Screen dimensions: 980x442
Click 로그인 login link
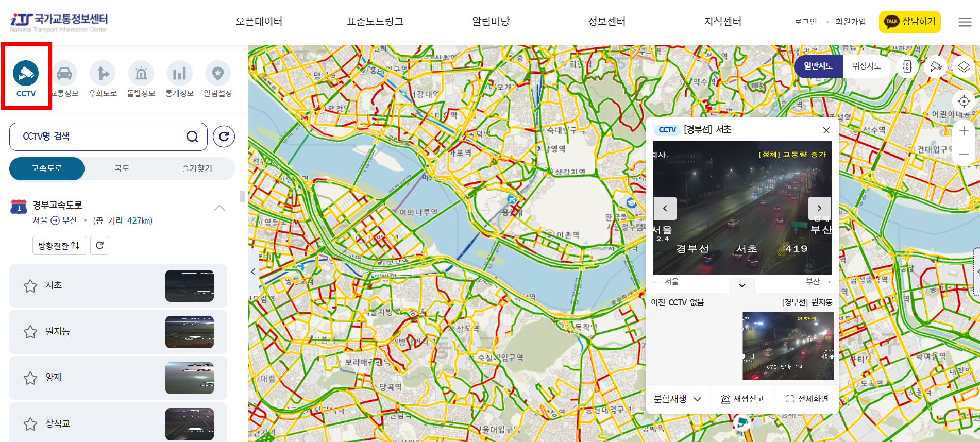tap(806, 22)
